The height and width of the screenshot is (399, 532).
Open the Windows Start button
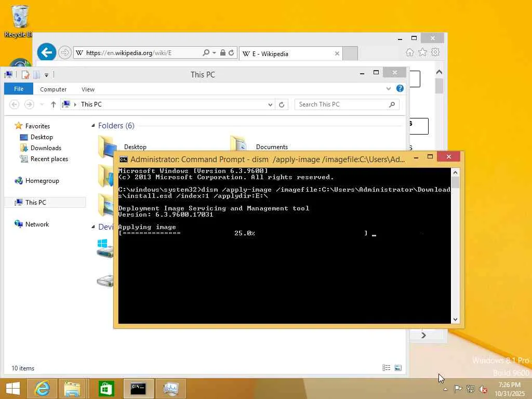[13, 389]
